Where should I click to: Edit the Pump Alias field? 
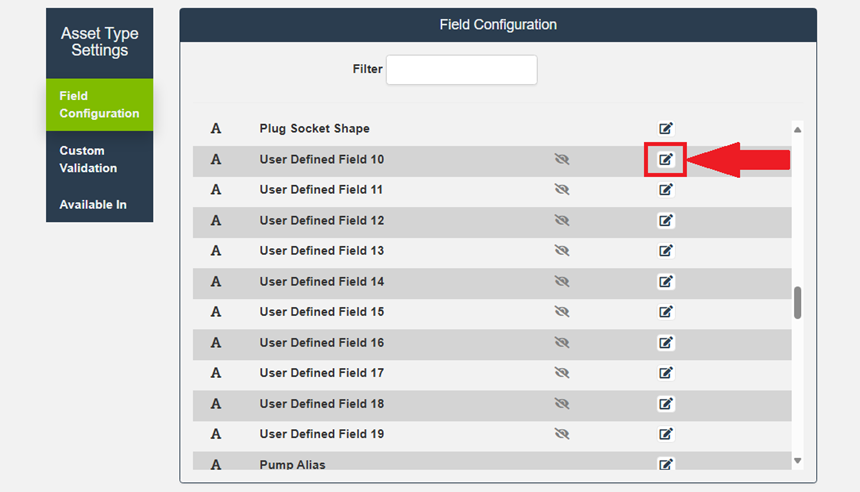pyautogui.click(x=666, y=464)
